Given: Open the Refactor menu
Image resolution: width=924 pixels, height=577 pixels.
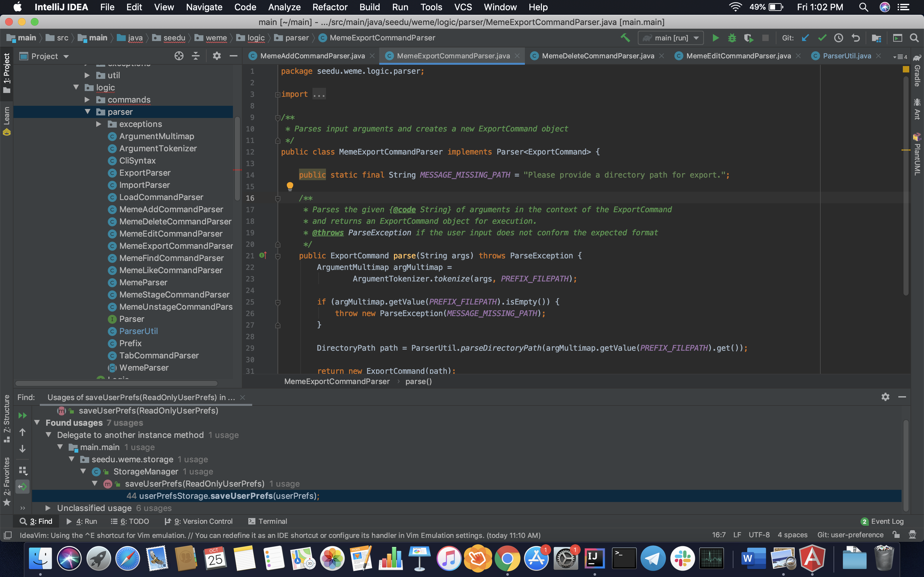Looking at the screenshot, I should [329, 7].
